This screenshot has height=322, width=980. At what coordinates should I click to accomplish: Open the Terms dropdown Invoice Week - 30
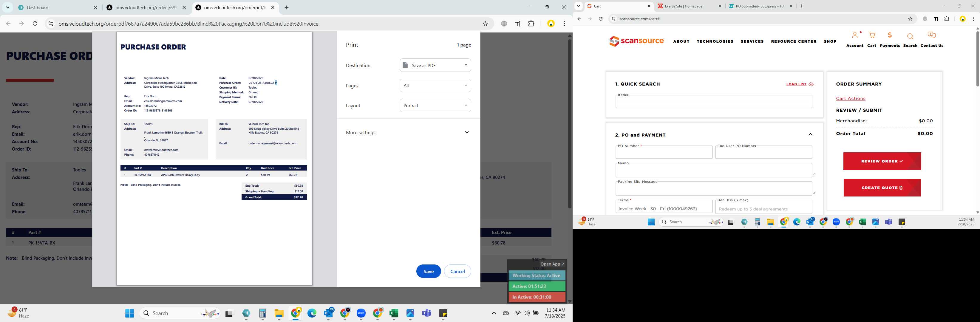pyautogui.click(x=664, y=207)
